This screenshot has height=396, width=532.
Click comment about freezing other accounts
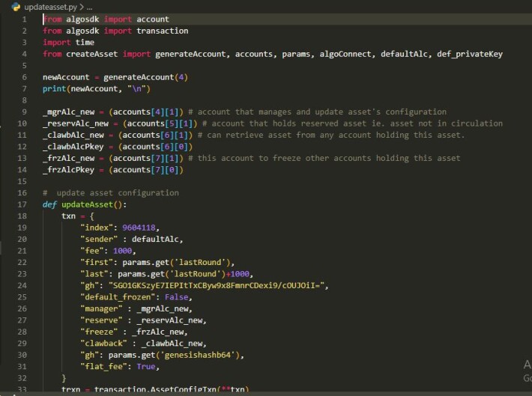(x=324, y=158)
